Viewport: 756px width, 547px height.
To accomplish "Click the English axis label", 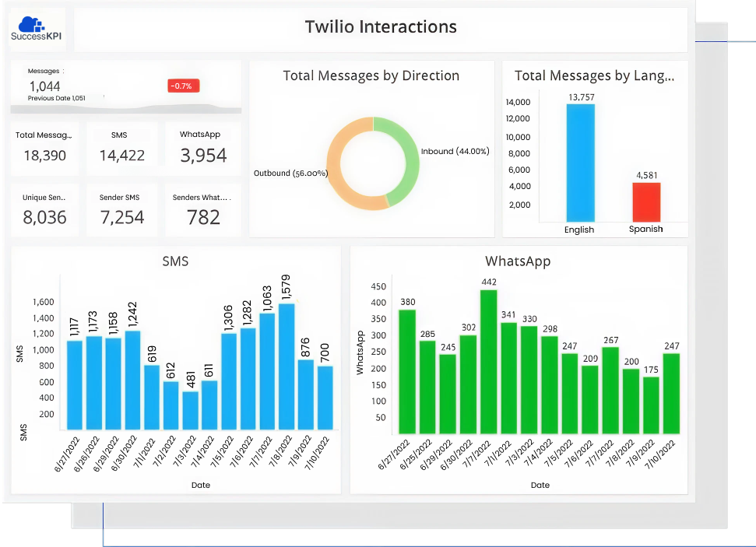I will (x=579, y=230).
